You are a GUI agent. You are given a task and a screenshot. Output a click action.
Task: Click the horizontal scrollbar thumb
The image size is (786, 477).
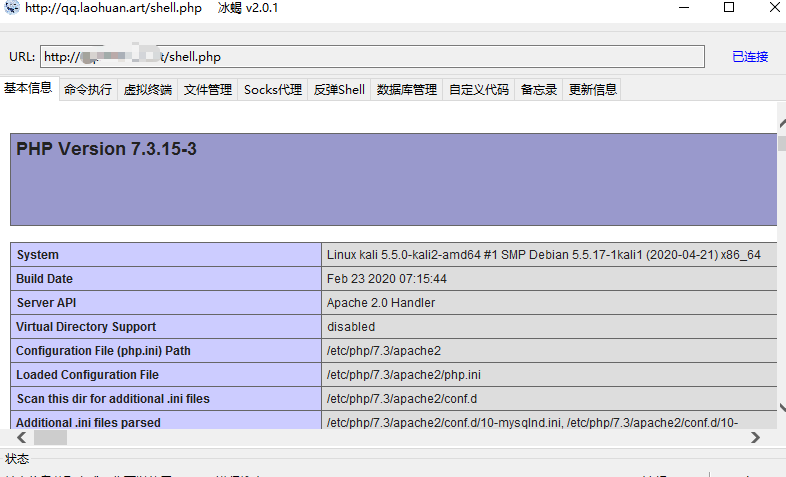pos(50,437)
